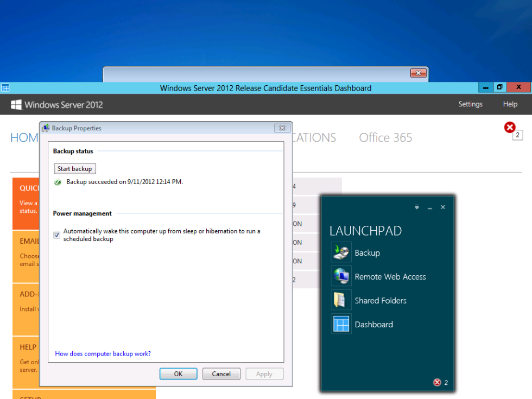
Task: Click the red alert icon on the Launchpad
Action: pyautogui.click(x=436, y=382)
